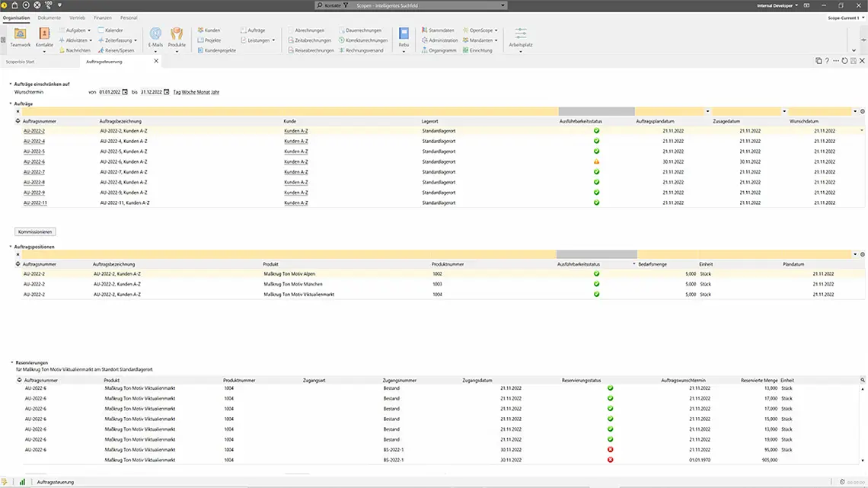This screenshot has width=868, height=488.
Task: Open the von date calendar picker
Action: pos(125,92)
